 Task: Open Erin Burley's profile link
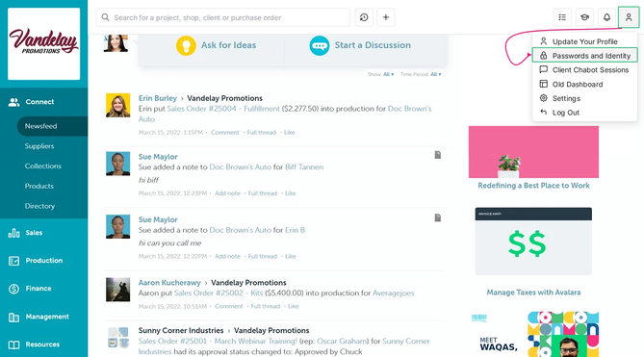click(157, 98)
